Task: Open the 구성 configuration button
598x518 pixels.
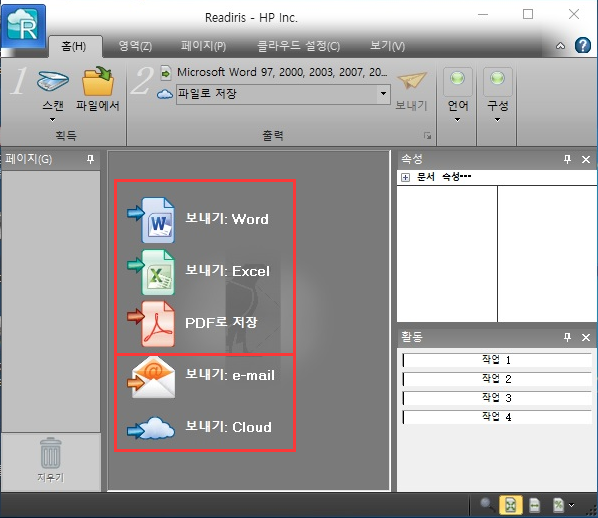Action: pos(498,95)
